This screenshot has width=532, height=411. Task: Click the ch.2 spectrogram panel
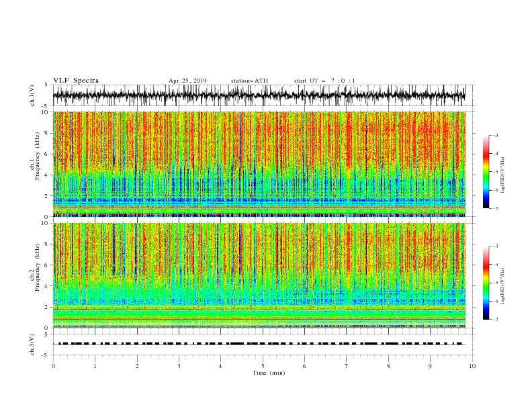[259, 275]
